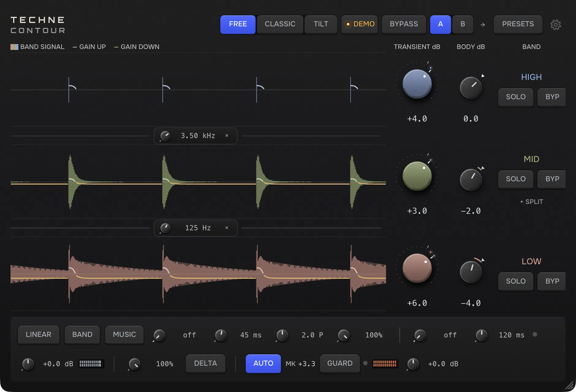576x392 pixels.
Task: Click the LOW band transient knob
Action: (x=417, y=268)
